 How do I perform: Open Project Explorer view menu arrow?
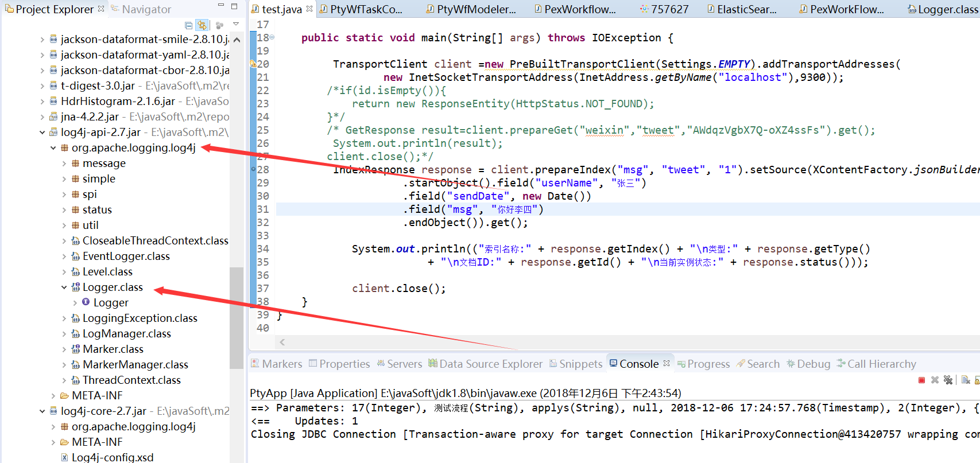click(236, 25)
